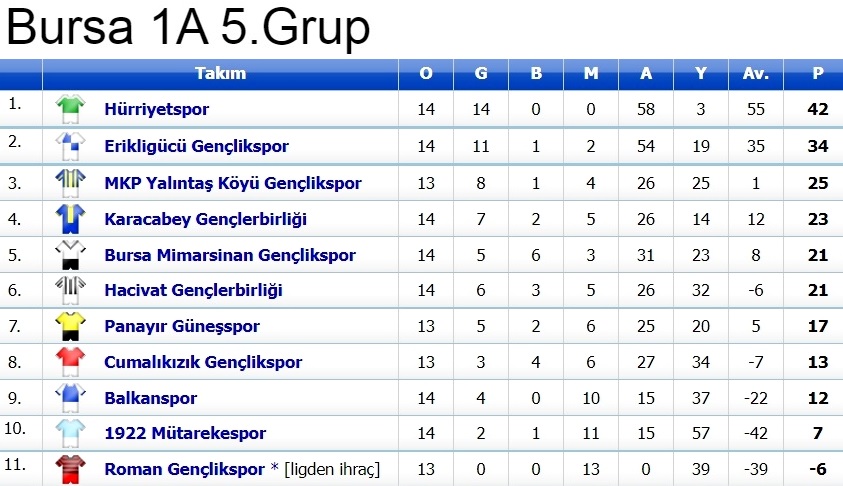
Task: Click Hürriyetspor's green jersey icon
Action: (x=70, y=109)
